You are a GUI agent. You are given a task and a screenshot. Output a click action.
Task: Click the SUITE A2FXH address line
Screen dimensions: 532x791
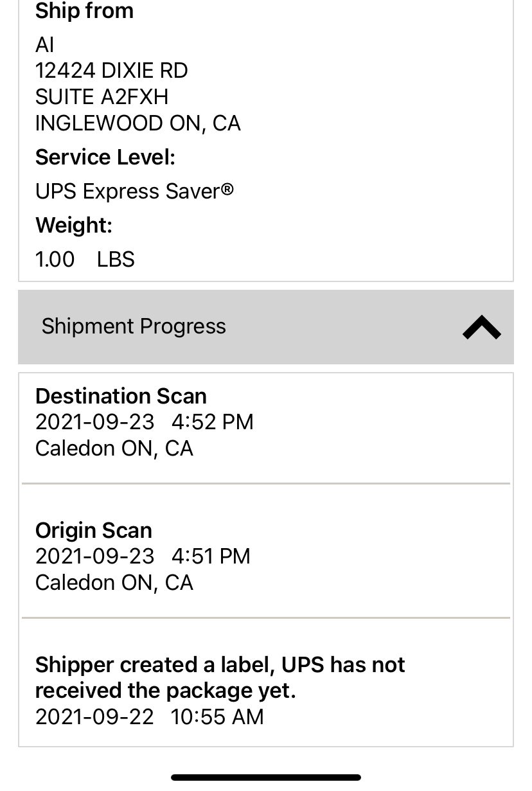(x=102, y=97)
